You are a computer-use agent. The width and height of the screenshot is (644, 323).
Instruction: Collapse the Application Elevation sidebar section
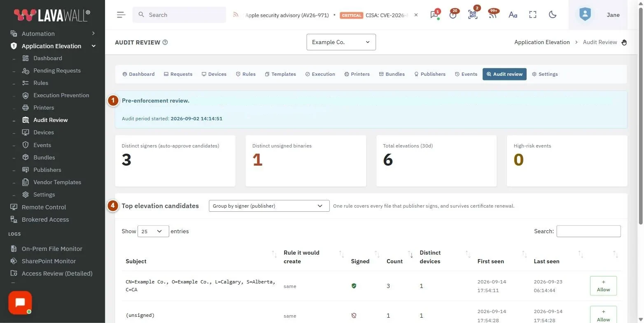pos(52,46)
